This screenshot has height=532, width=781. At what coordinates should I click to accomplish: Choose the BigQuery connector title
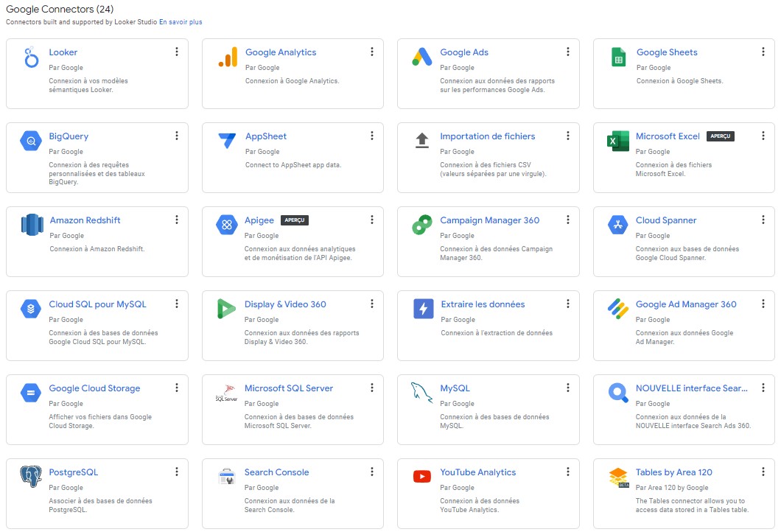69,136
